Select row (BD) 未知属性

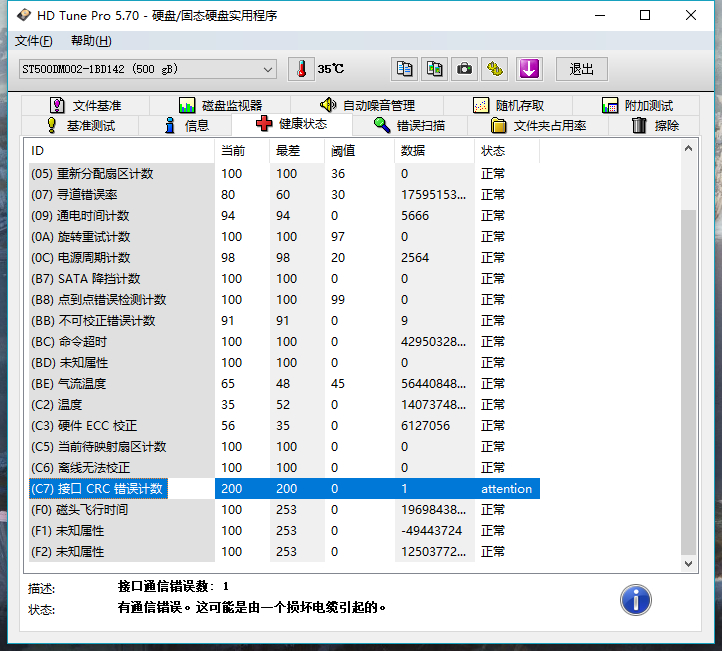[284, 363]
